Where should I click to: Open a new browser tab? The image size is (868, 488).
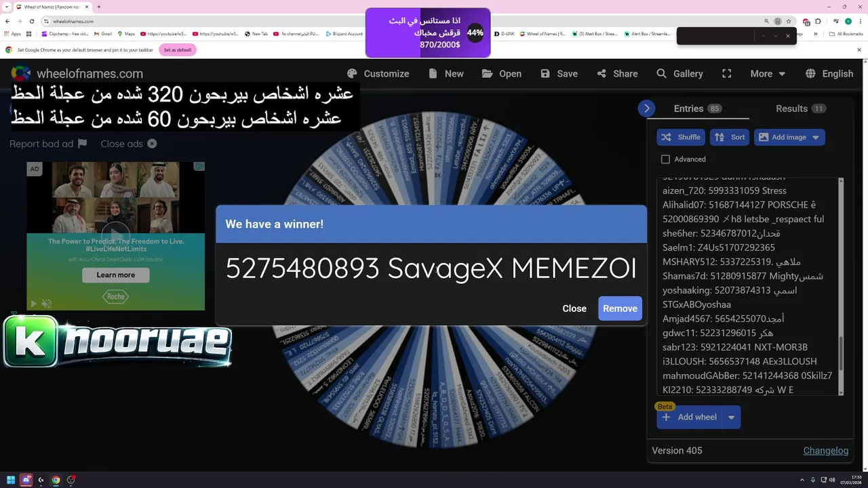[99, 7]
